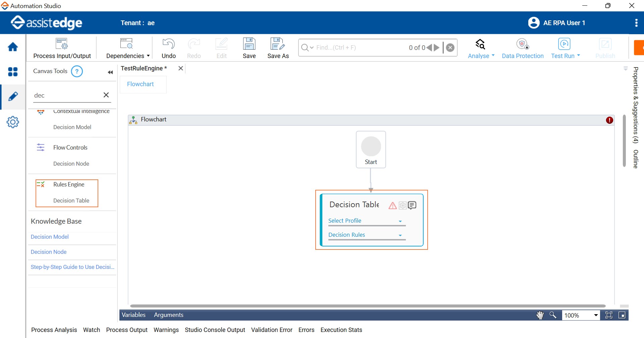Click the Canvas Tools help icon

coord(77,71)
